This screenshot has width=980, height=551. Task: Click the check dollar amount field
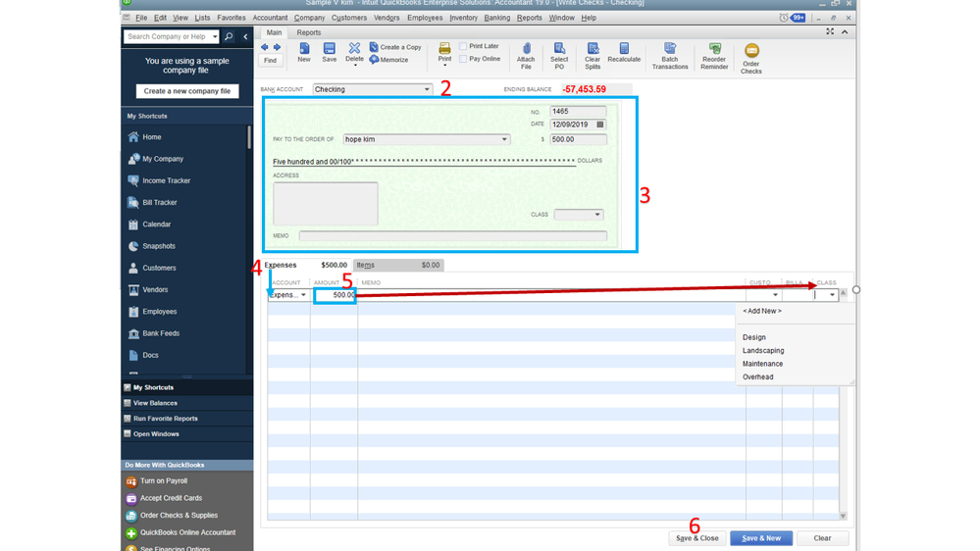point(578,139)
